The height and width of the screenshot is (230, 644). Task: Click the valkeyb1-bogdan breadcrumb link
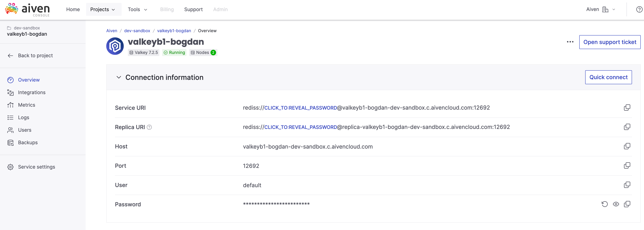click(x=174, y=31)
